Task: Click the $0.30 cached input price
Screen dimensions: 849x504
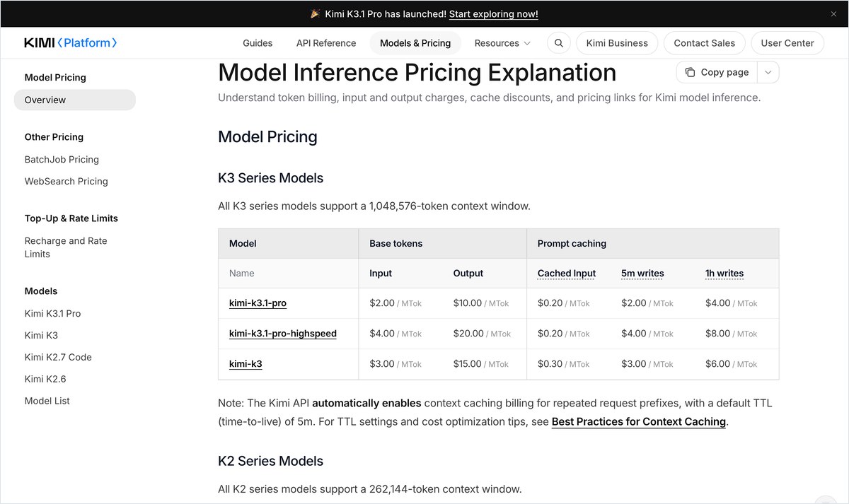Action: tap(550, 364)
